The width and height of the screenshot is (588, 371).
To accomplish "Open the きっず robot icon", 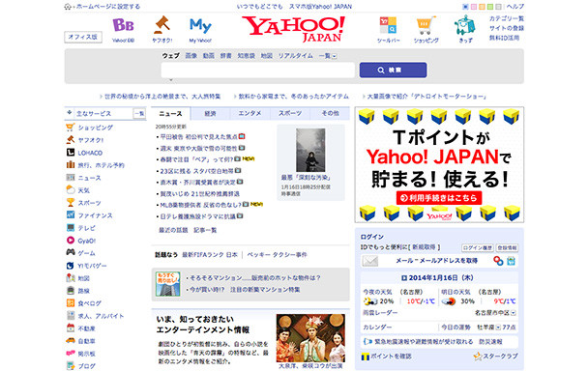I will point(465,25).
